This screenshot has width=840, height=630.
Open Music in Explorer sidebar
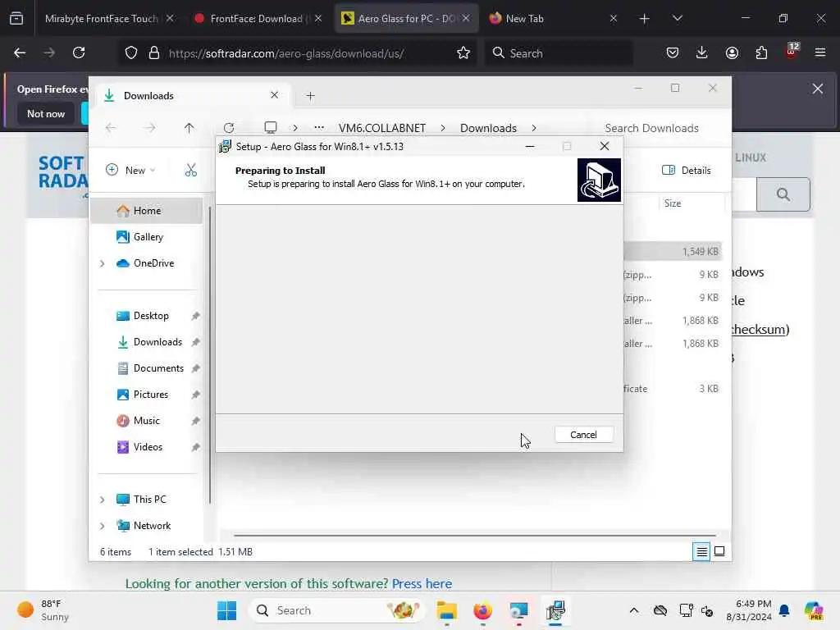(x=146, y=421)
